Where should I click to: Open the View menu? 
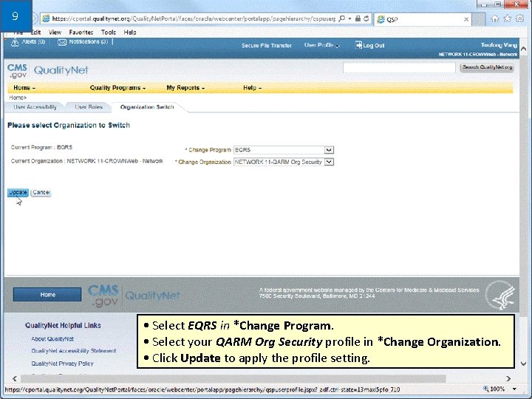pos(55,33)
